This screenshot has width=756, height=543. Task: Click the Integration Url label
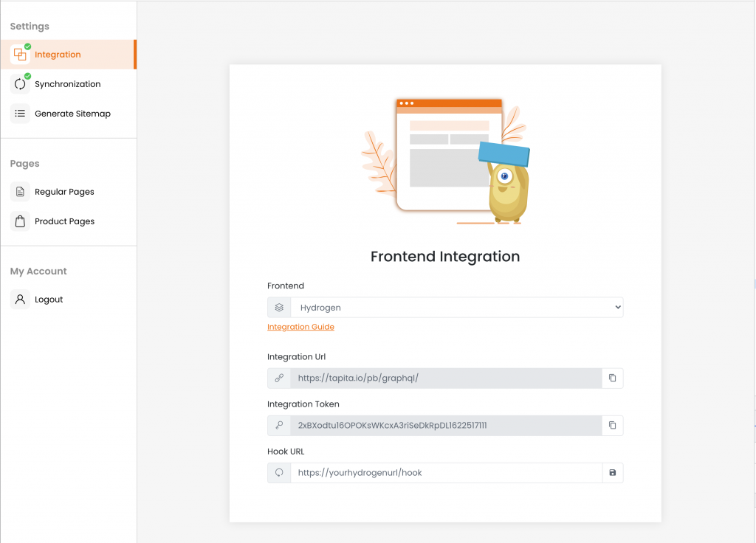tap(296, 357)
